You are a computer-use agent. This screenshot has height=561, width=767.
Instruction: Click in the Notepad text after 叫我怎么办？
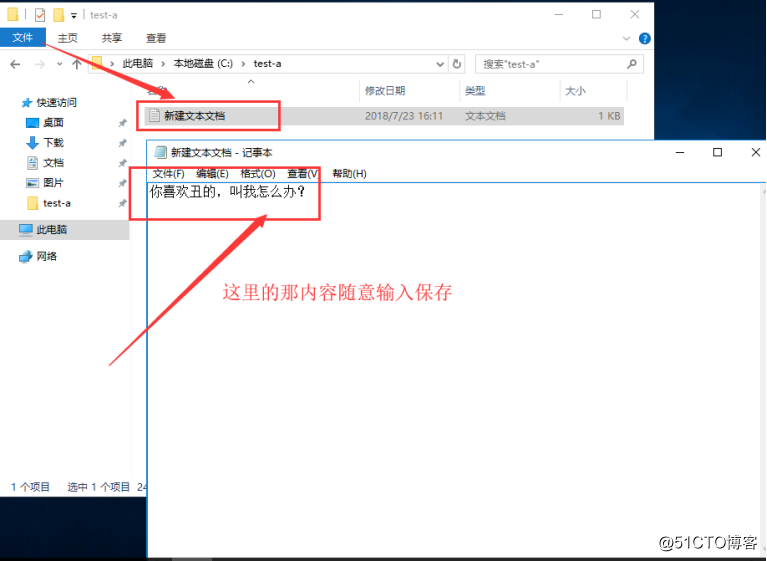point(307,192)
